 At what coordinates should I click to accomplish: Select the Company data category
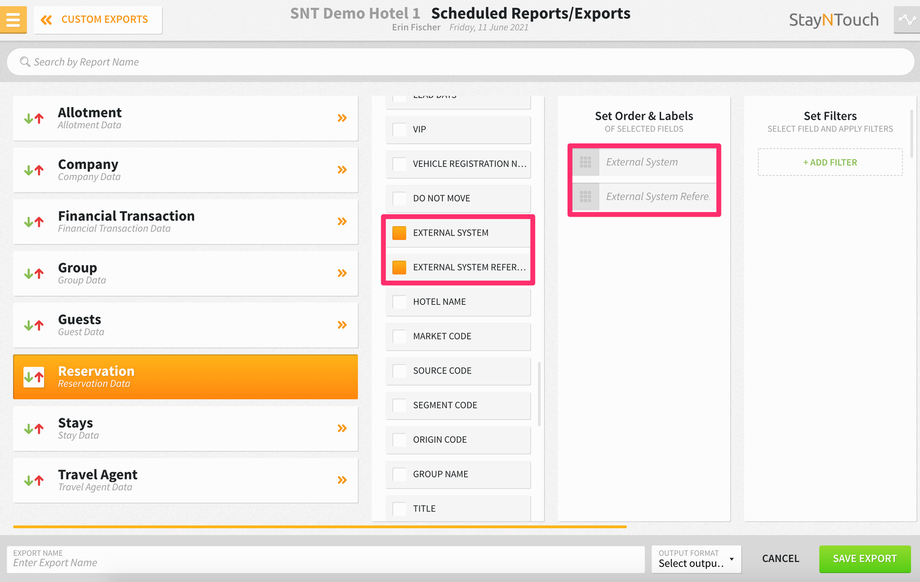point(185,170)
